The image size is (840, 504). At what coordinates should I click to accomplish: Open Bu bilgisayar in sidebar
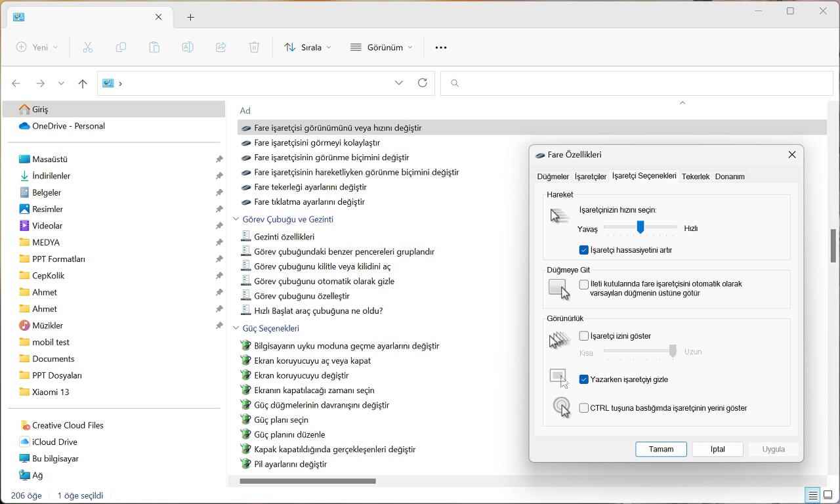point(49,459)
